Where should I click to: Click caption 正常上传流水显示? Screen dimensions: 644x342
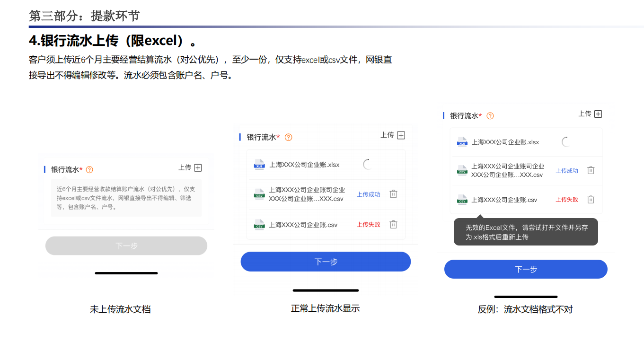tap(326, 308)
